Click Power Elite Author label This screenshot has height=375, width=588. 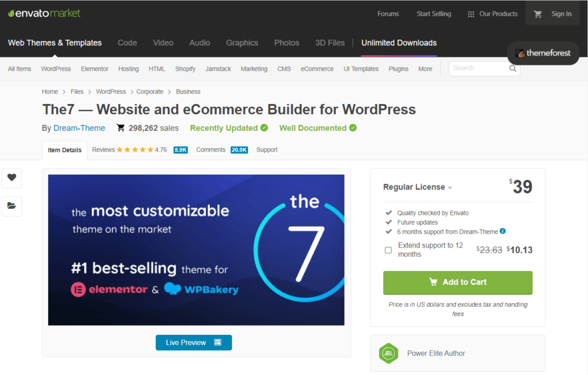436,353
